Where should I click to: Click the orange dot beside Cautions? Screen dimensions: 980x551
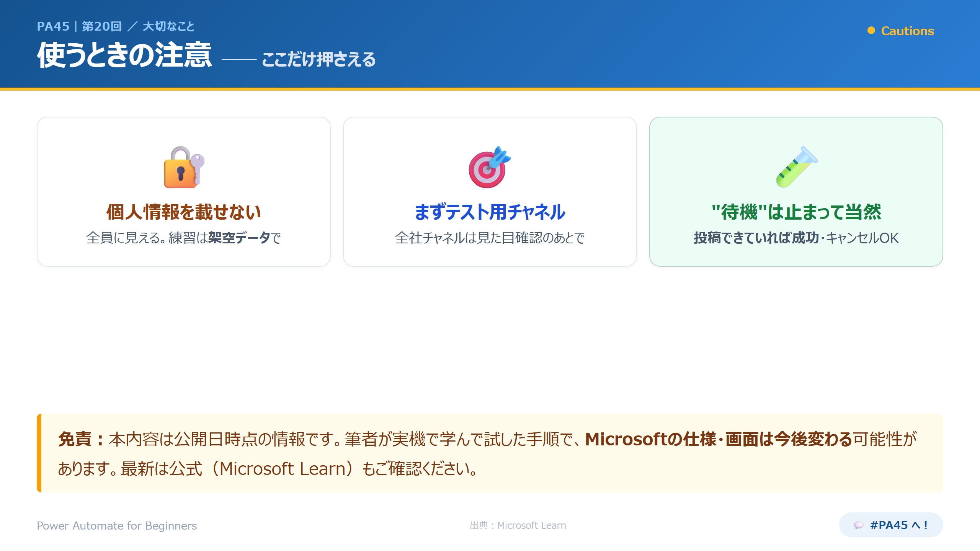pyautogui.click(x=871, y=31)
